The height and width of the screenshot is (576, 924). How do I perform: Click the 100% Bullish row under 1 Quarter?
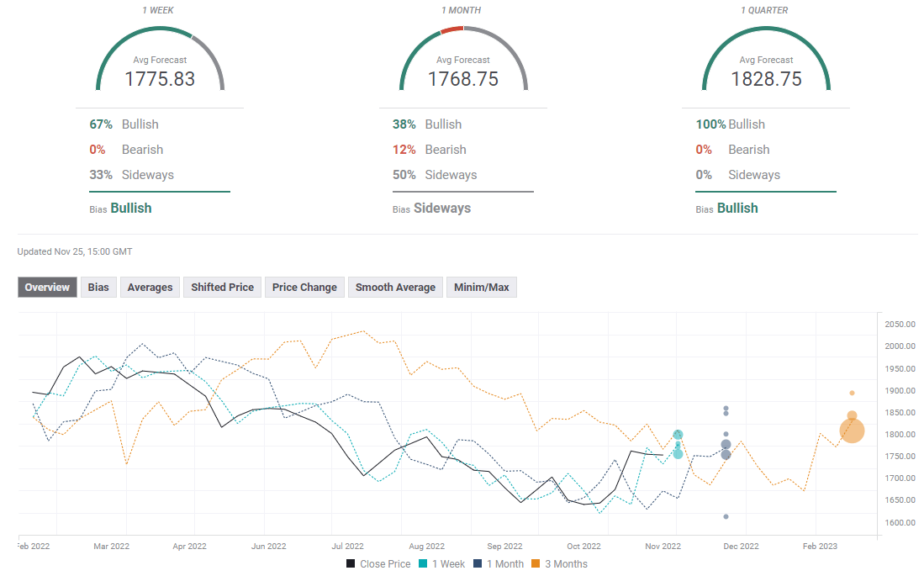pos(730,124)
